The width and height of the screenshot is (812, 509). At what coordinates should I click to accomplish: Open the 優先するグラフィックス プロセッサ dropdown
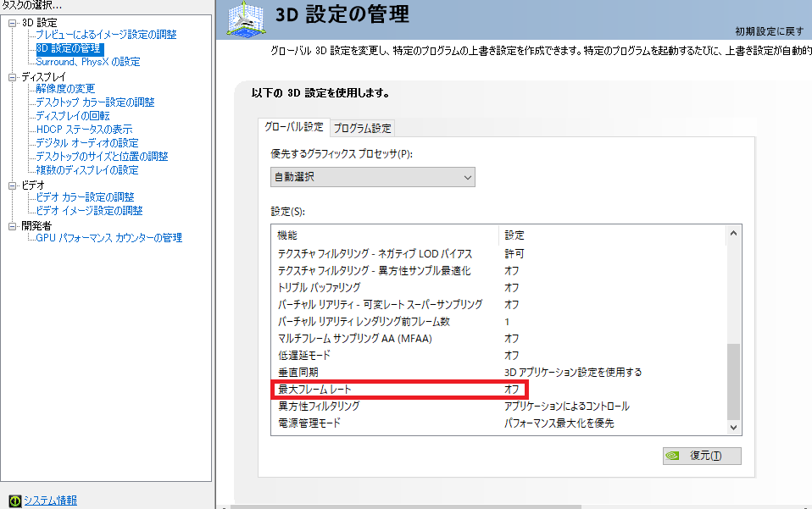(372, 177)
